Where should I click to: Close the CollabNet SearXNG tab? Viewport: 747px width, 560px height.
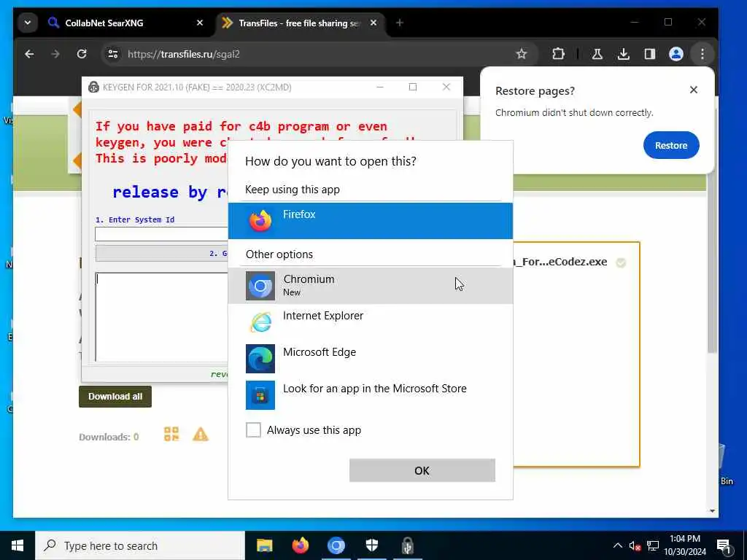pos(200,23)
